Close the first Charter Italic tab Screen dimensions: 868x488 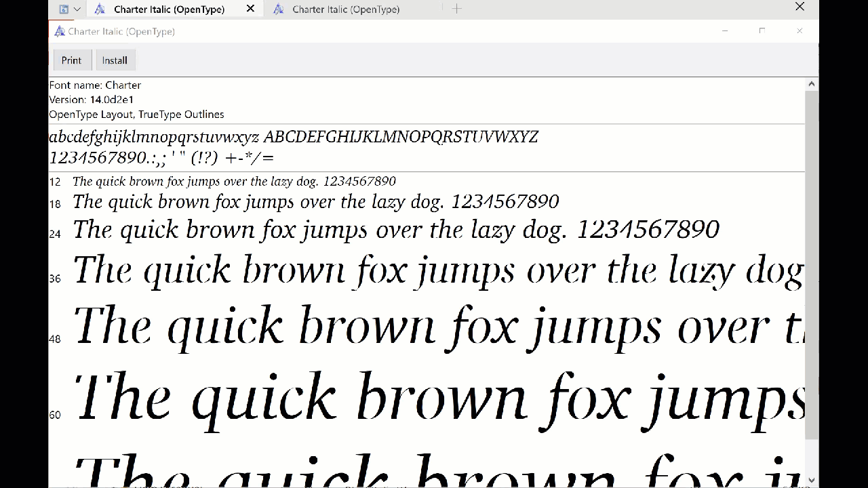coord(250,9)
